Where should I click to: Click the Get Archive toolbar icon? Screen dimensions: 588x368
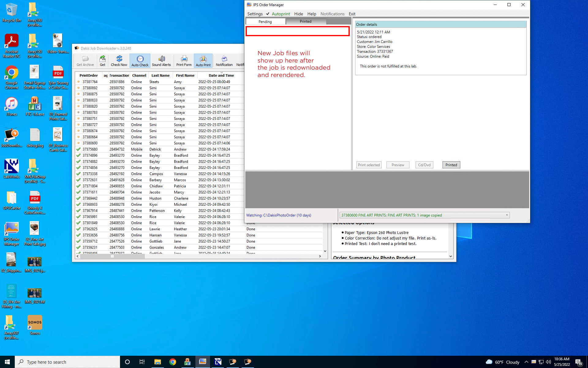(x=85, y=61)
